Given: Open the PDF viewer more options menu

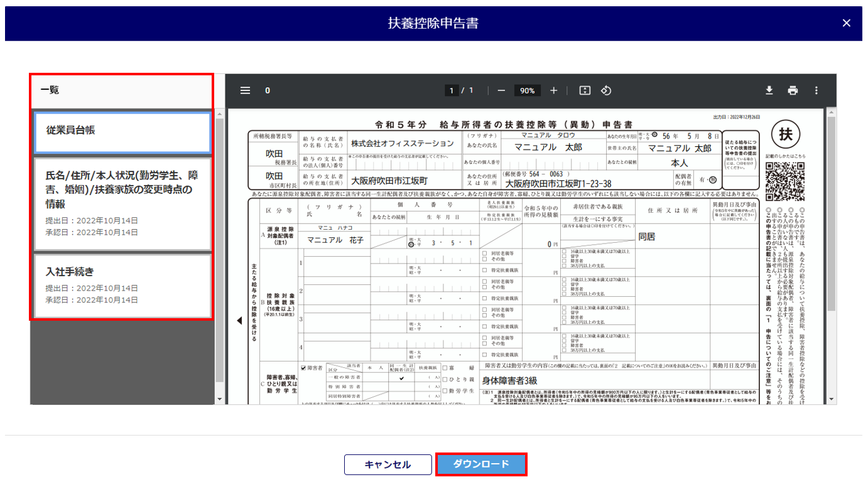Looking at the screenshot, I should pyautogui.click(x=816, y=90).
